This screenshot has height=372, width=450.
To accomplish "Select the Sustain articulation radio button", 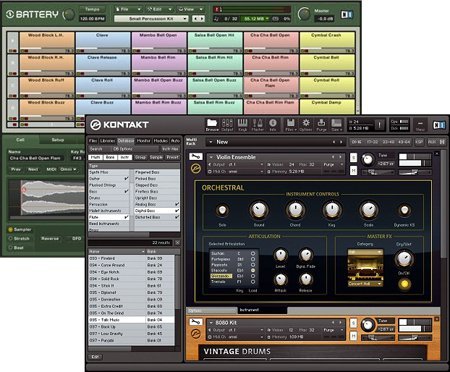I will point(253,253).
